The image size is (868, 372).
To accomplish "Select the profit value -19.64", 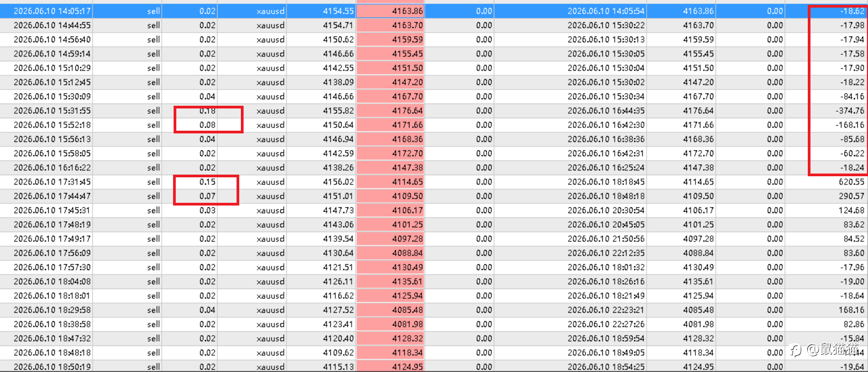I will click(852, 367).
